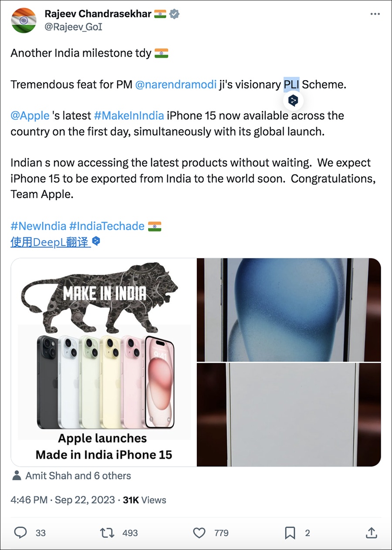
Task: Open the white iPhone box photo
Action: (289, 415)
